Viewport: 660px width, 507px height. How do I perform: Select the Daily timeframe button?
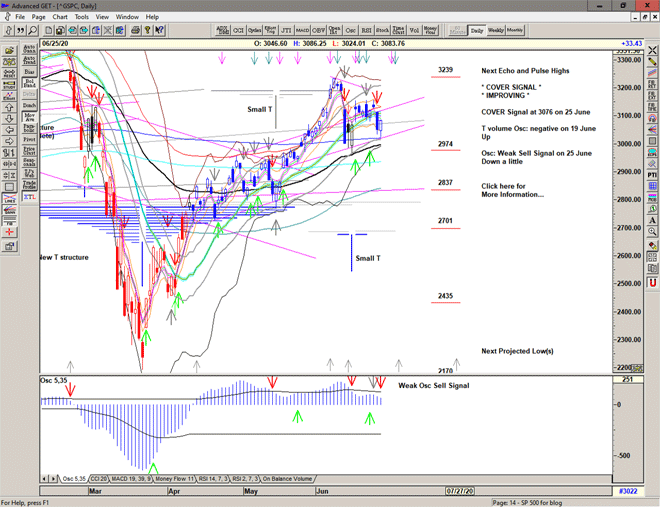[x=477, y=31]
